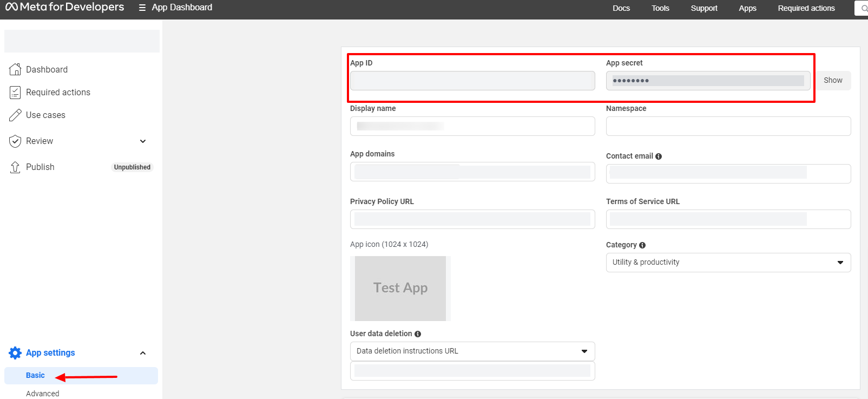Click the data deletion URL input field
This screenshot has height=399, width=868.
pyautogui.click(x=472, y=371)
